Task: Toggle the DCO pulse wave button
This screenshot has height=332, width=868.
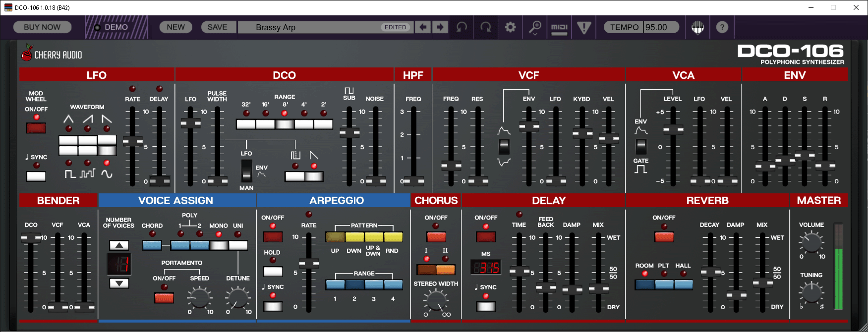Action: (294, 176)
